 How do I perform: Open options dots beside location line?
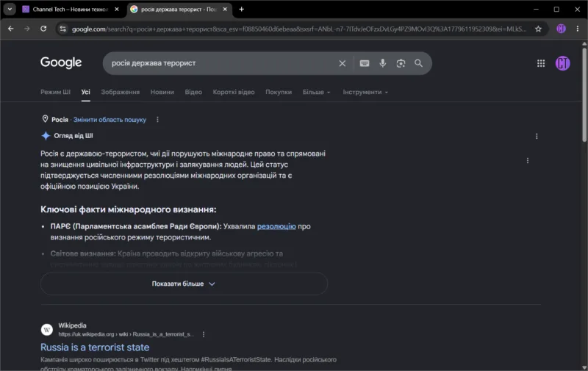[157, 120]
